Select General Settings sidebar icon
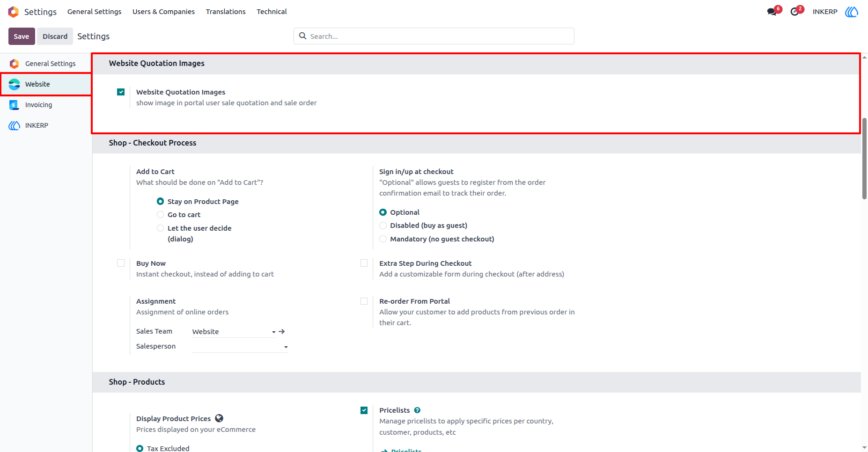Image resolution: width=868 pixels, height=452 pixels. tap(15, 64)
